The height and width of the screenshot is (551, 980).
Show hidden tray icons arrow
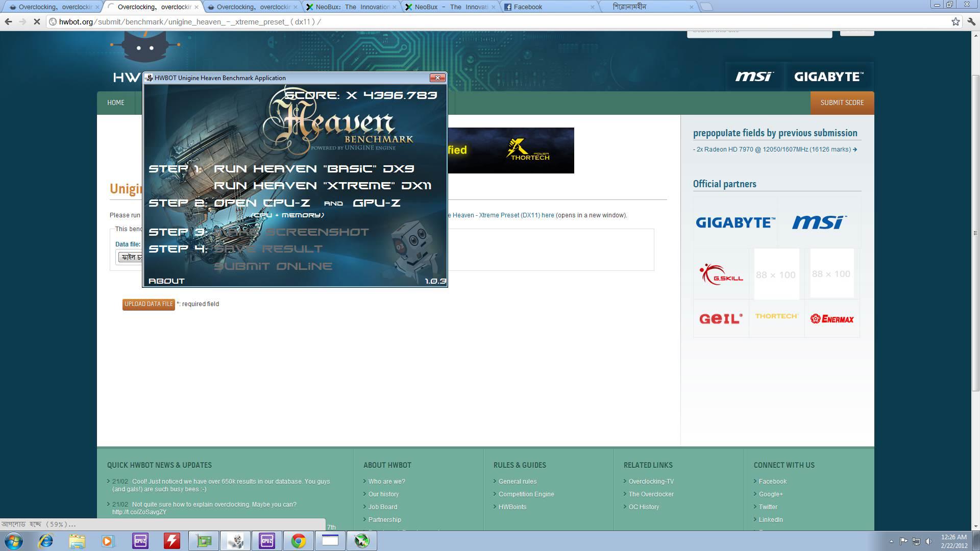891,541
